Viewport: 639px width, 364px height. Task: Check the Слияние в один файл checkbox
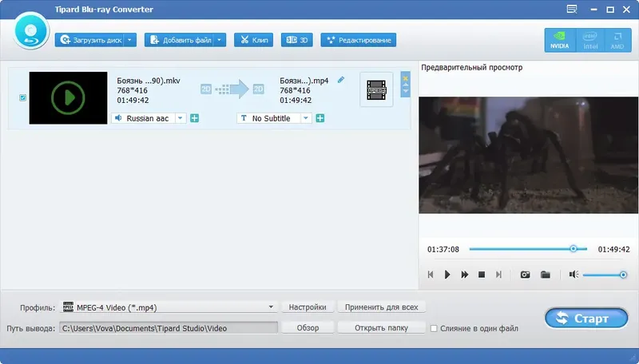(434, 328)
